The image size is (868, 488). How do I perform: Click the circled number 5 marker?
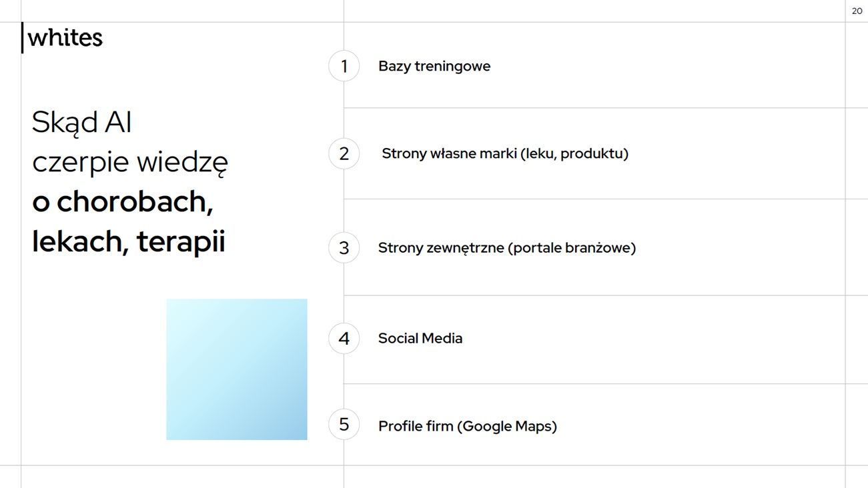pos(344,425)
